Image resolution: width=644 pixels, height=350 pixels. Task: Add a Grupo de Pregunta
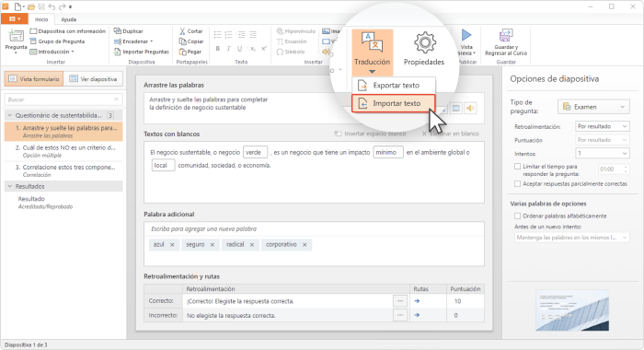(57, 41)
